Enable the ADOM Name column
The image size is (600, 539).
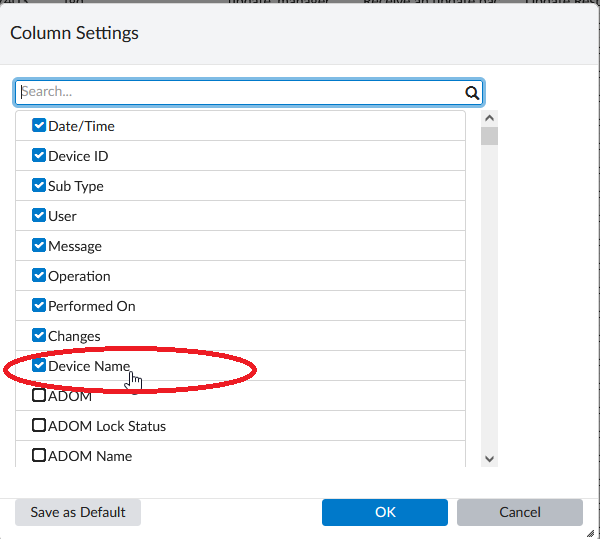[x=39, y=456]
